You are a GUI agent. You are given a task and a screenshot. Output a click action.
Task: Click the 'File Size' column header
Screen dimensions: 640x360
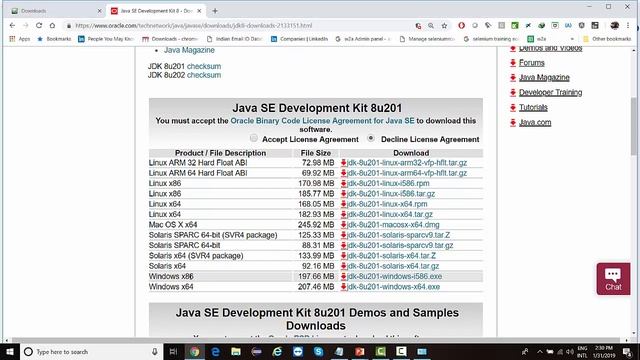click(x=316, y=153)
